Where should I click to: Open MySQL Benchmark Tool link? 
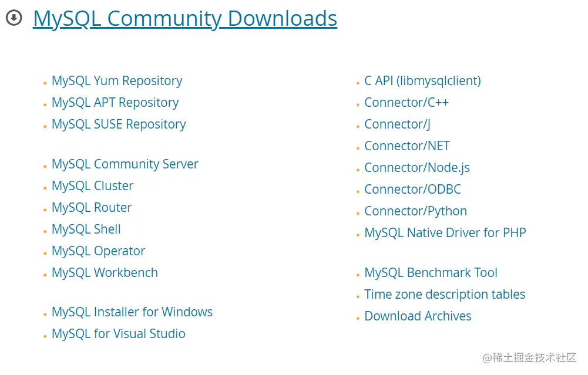(431, 273)
